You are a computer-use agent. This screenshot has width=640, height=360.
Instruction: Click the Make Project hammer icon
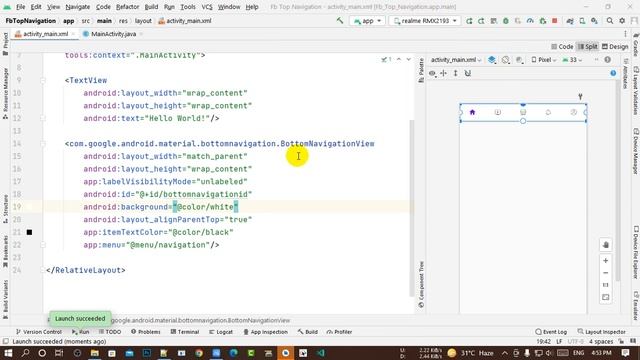point(340,20)
